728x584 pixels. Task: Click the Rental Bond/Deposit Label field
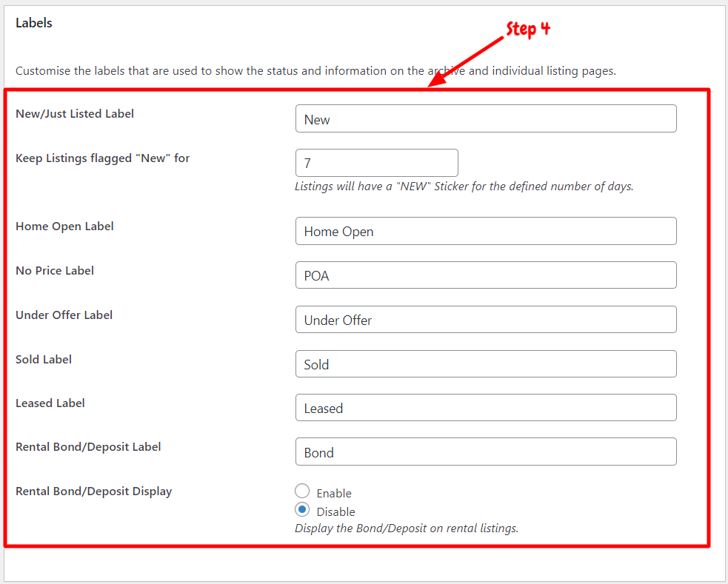[486, 452]
